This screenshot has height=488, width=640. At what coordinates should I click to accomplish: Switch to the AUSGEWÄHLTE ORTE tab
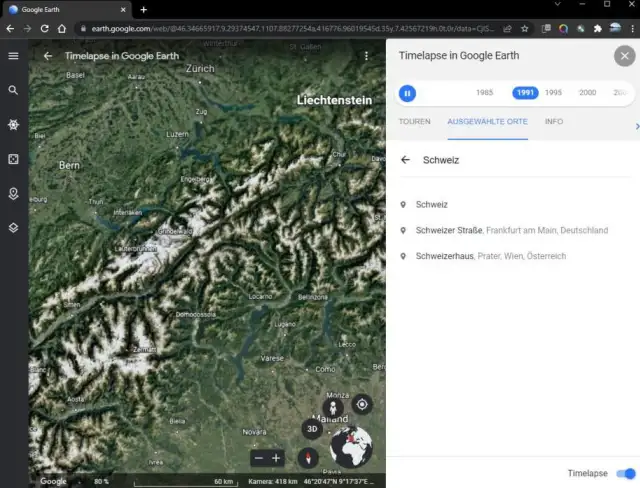pyautogui.click(x=487, y=122)
